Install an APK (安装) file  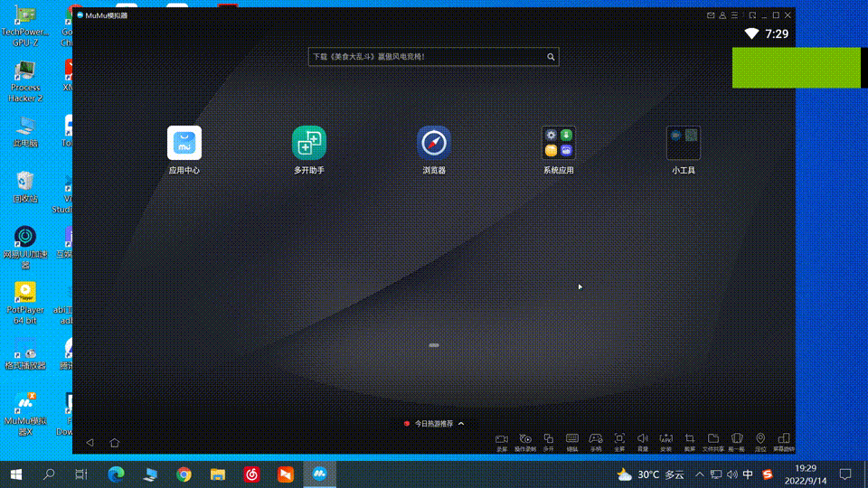coord(666,443)
